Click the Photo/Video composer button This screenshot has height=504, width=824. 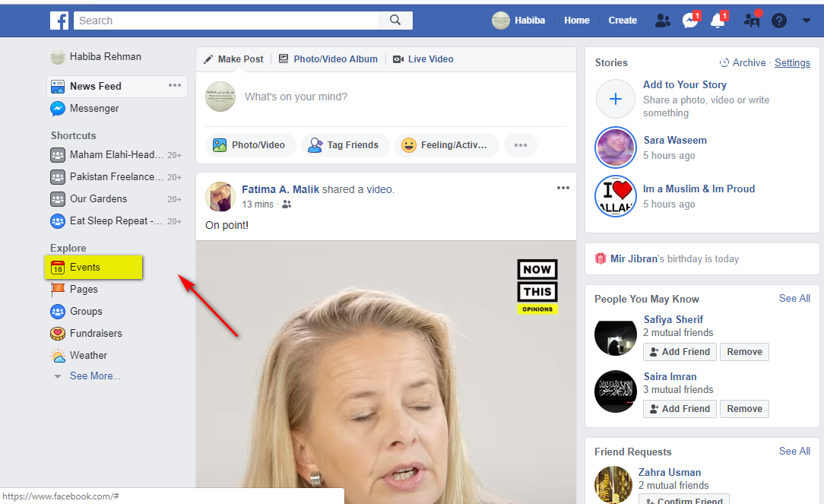coord(251,145)
